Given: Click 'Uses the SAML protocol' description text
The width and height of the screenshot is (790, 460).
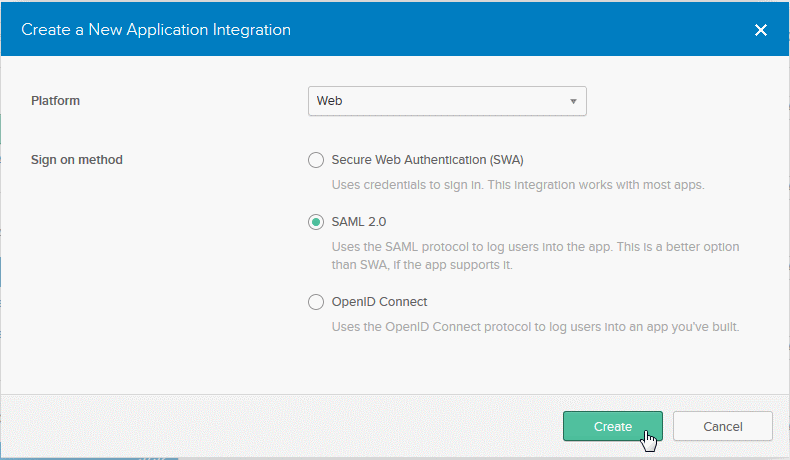Looking at the screenshot, I should pyautogui.click(x=535, y=255).
